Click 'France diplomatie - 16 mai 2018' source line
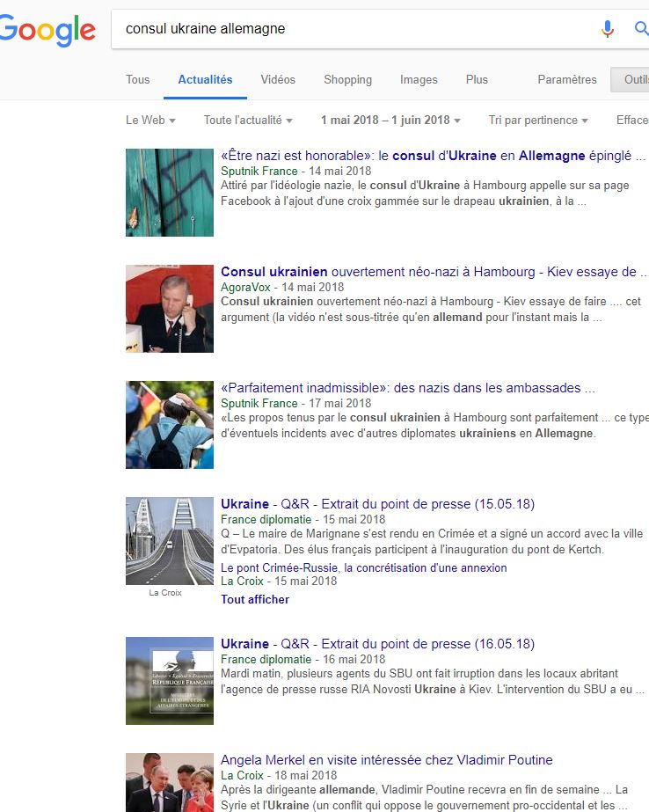This screenshot has height=812, width=649. (x=303, y=659)
